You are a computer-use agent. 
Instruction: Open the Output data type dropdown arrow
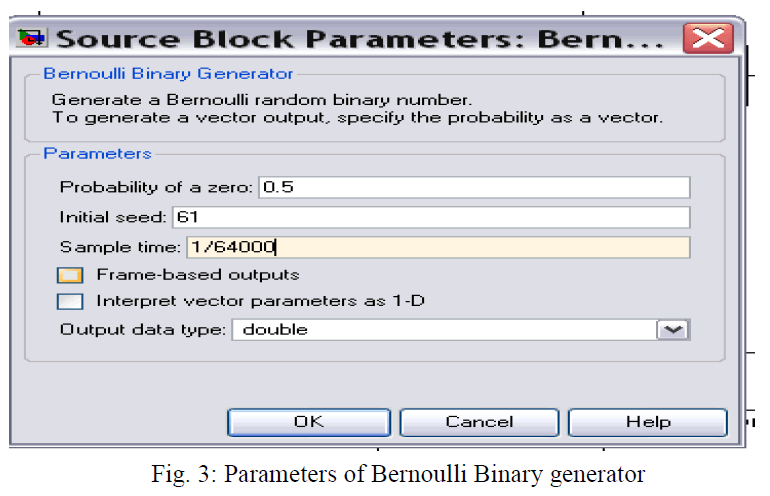[673, 330]
